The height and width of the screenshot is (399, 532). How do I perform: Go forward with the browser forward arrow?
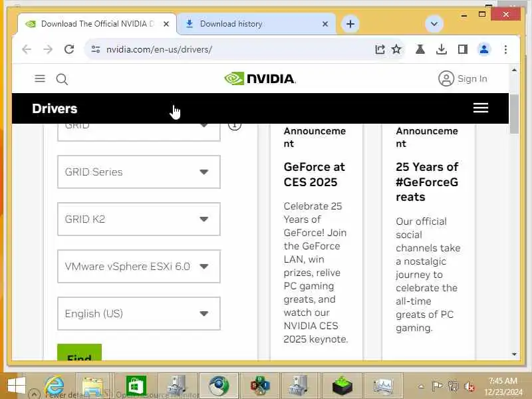48,49
